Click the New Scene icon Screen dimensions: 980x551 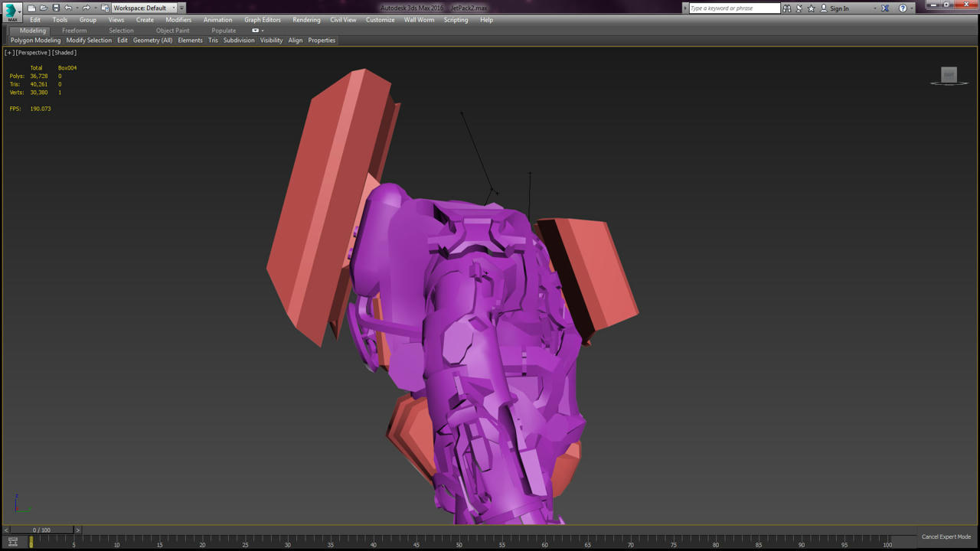pyautogui.click(x=31, y=8)
